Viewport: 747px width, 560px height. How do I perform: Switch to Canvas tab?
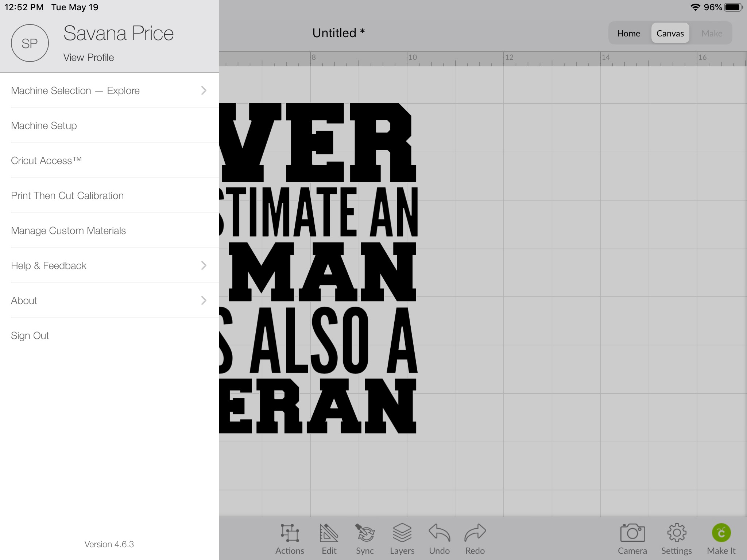[x=670, y=32]
